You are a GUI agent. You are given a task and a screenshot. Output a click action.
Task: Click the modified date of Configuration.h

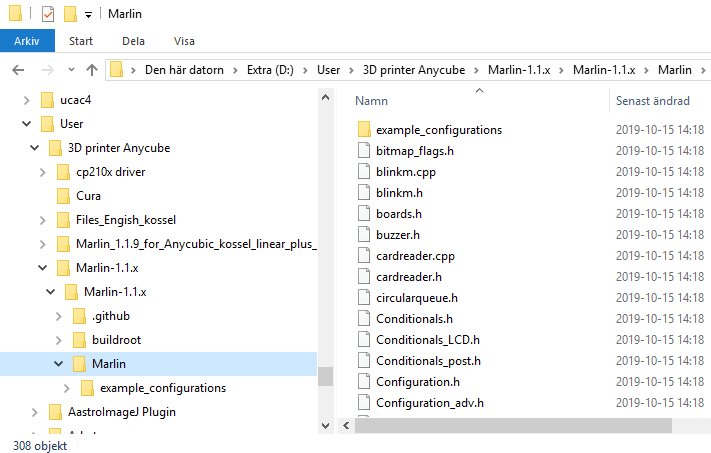660,381
